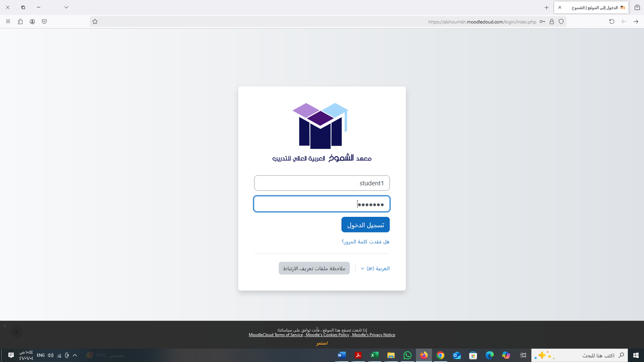Close the Moodle login tab

[x=559, y=8]
